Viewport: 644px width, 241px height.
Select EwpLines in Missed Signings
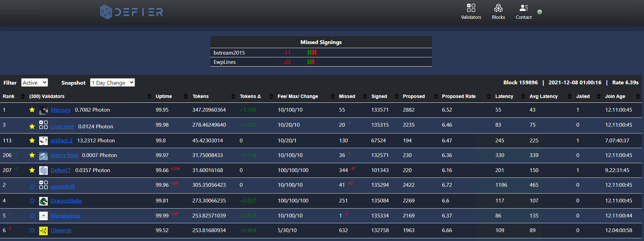(225, 62)
